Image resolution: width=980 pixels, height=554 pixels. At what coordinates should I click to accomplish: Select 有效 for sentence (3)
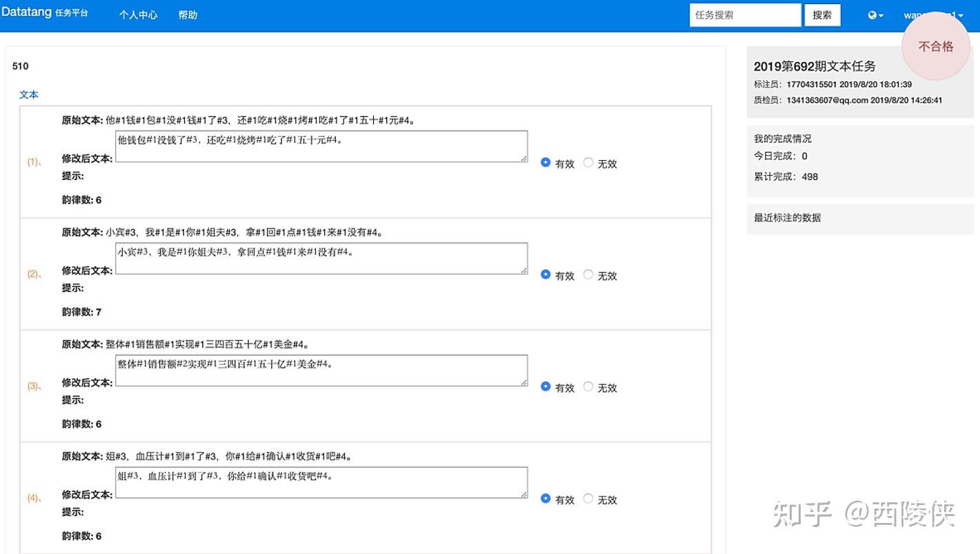pyautogui.click(x=546, y=386)
